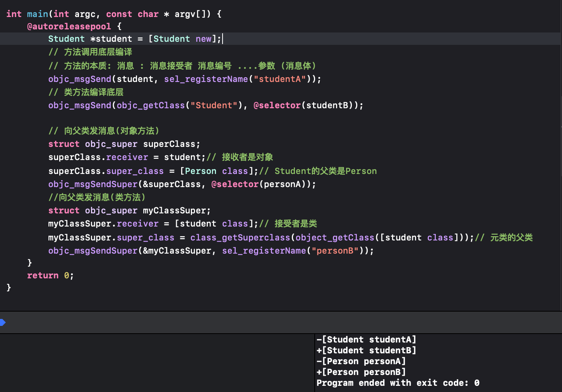Viewport: 562px width, 392px height.
Task: Click 'objc_getClass' call in code
Action: [x=151, y=105]
